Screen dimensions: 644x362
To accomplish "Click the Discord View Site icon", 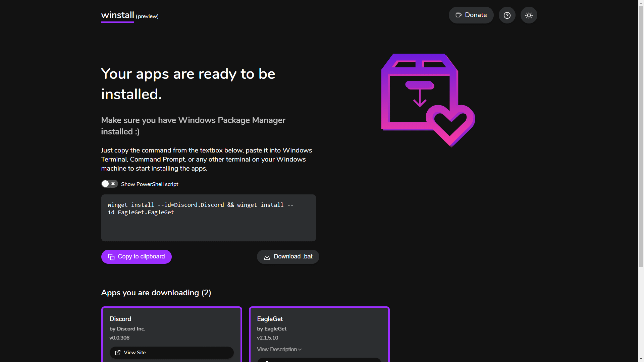I will [x=118, y=353].
